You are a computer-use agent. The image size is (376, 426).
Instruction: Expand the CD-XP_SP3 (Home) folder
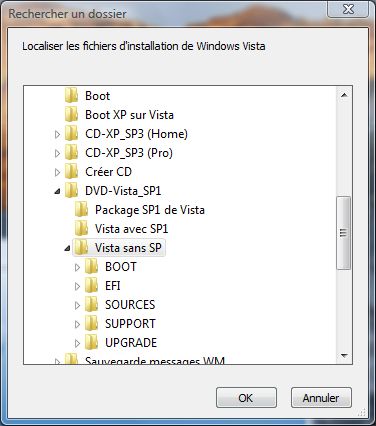point(57,134)
